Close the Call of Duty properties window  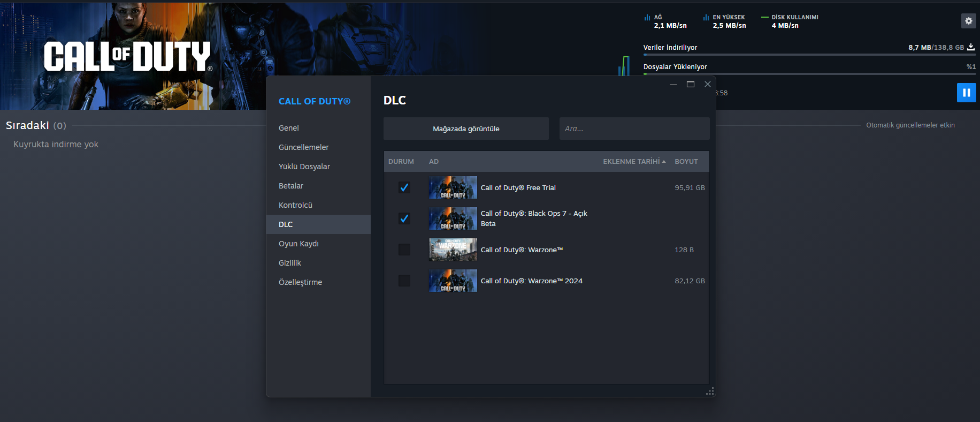(x=707, y=84)
